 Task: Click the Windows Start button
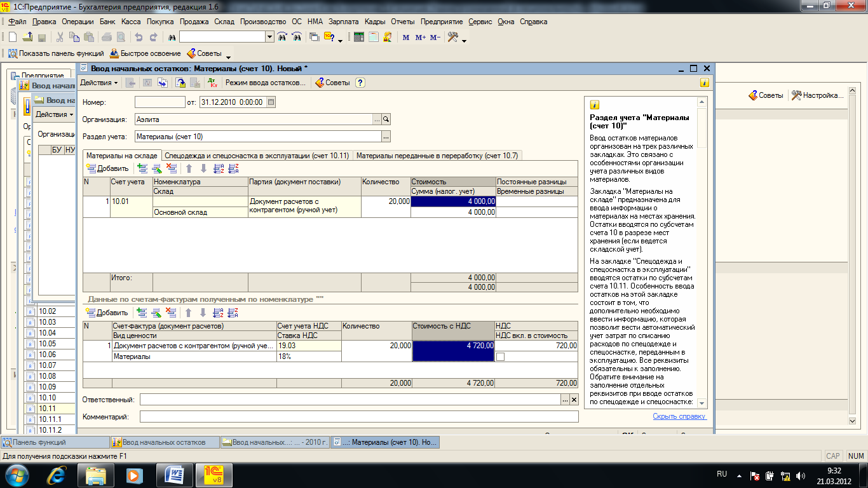coord(17,475)
